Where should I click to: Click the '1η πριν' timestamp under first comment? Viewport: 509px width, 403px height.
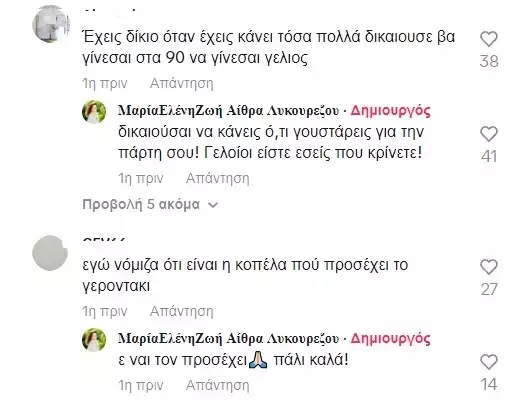click(105, 83)
